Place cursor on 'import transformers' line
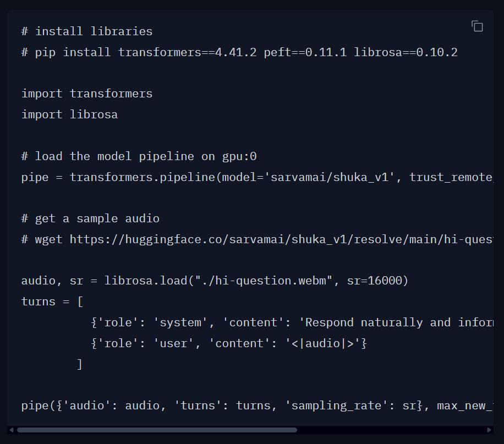 (x=87, y=94)
